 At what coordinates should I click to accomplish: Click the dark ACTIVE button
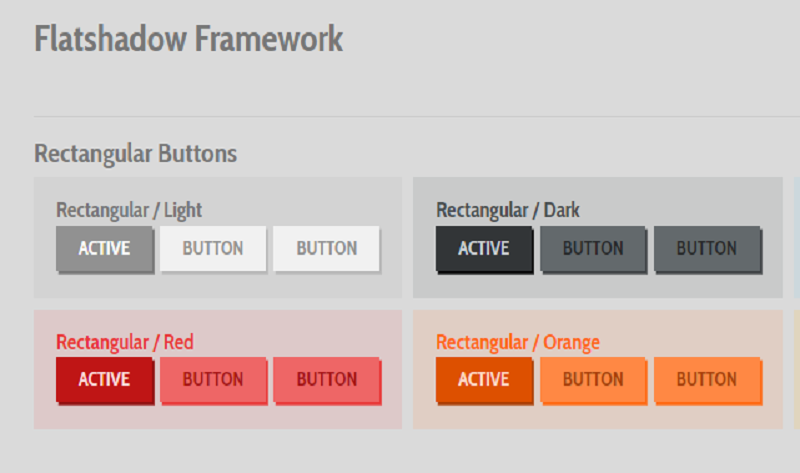point(484,248)
